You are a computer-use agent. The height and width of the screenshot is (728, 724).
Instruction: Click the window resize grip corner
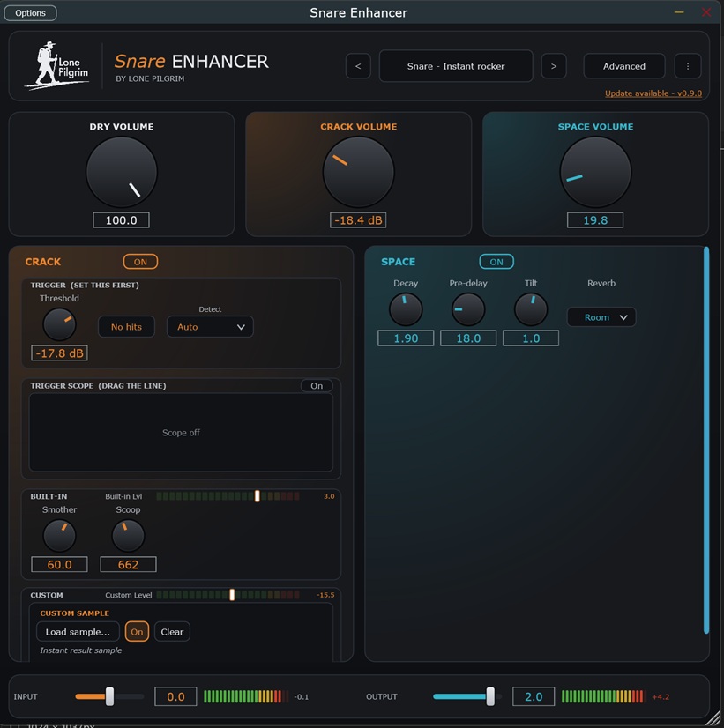pyautogui.click(x=714, y=717)
